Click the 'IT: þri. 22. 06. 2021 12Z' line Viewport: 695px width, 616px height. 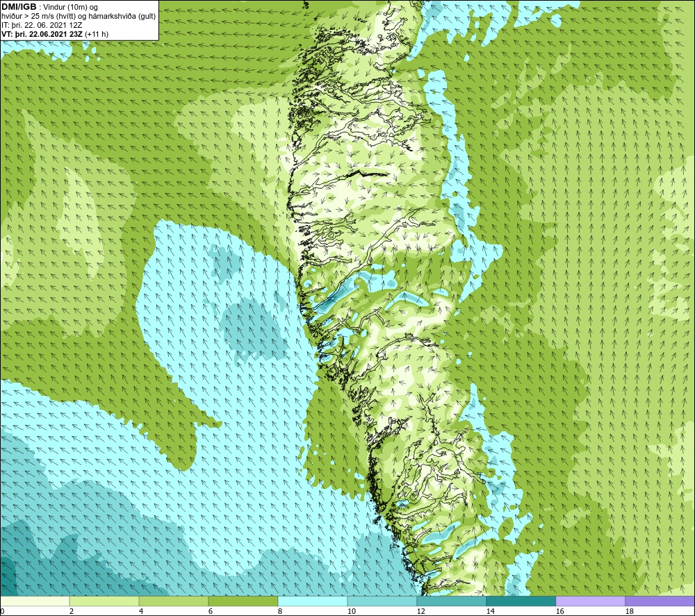coord(42,25)
